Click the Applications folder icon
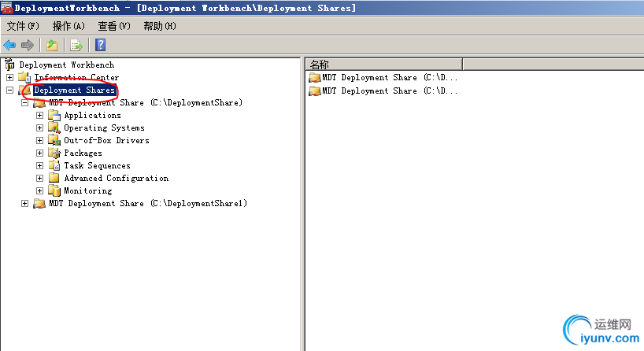This screenshot has width=644, height=351. [54, 116]
